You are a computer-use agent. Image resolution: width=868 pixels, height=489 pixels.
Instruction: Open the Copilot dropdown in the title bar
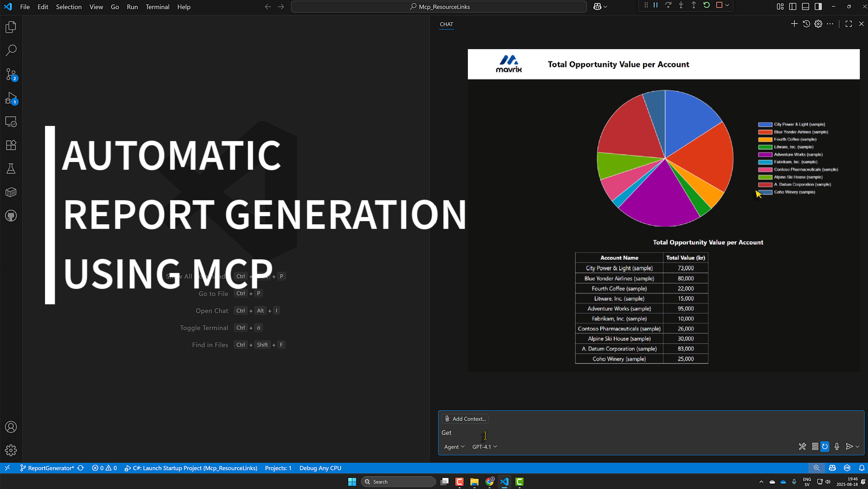click(601, 6)
